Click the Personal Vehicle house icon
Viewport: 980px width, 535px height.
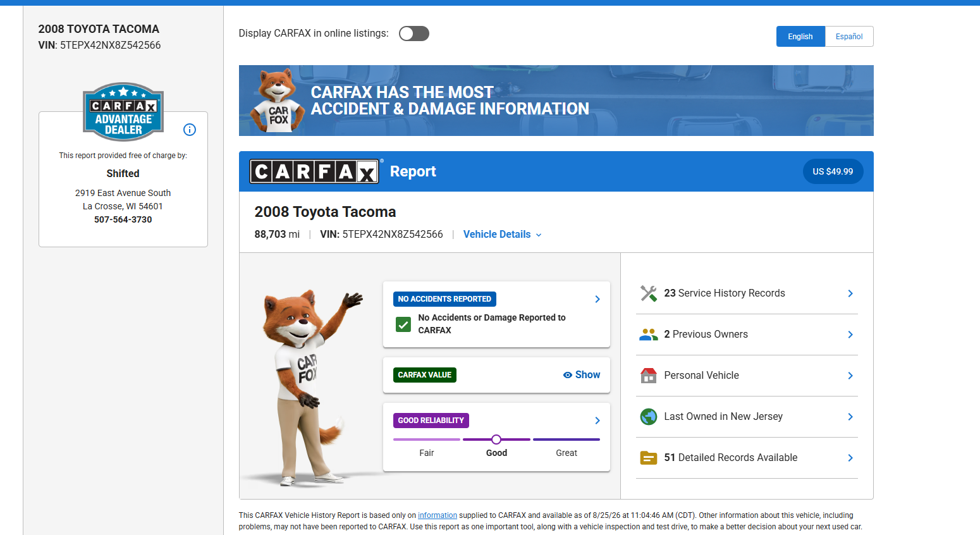[649, 376]
